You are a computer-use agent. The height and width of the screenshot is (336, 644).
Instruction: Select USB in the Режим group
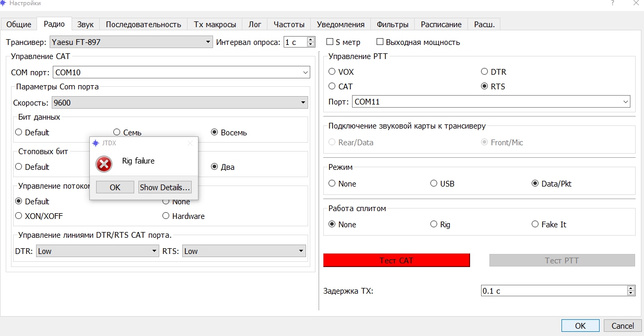pyautogui.click(x=434, y=183)
